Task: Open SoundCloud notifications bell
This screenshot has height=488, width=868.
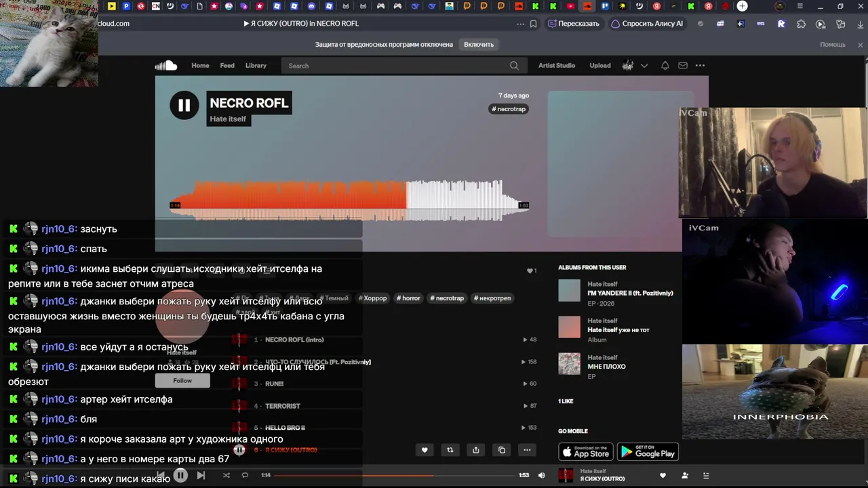Action: point(665,66)
